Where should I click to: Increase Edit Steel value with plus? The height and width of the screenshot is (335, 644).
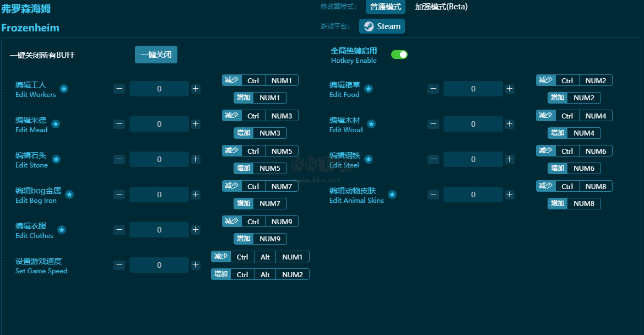click(510, 159)
